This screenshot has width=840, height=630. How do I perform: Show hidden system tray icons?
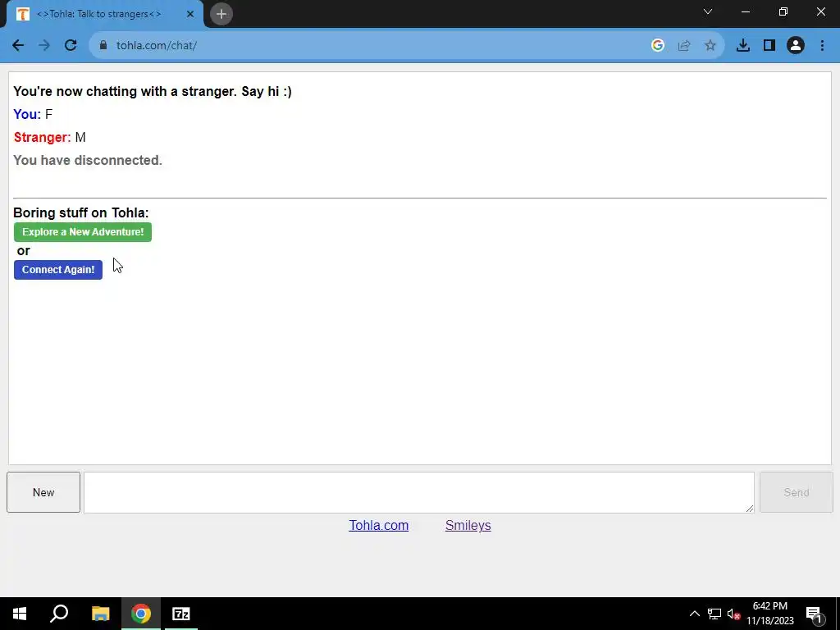click(x=694, y=614)
